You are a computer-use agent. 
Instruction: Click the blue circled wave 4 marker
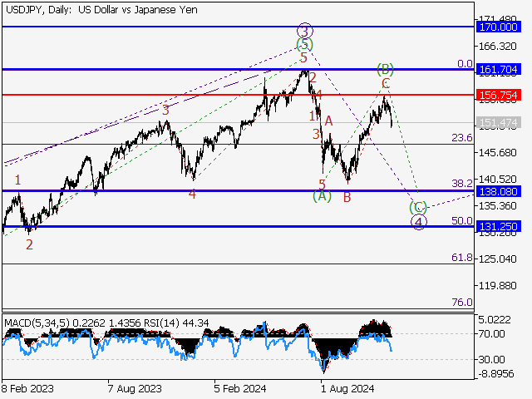[x=419, y=222]
